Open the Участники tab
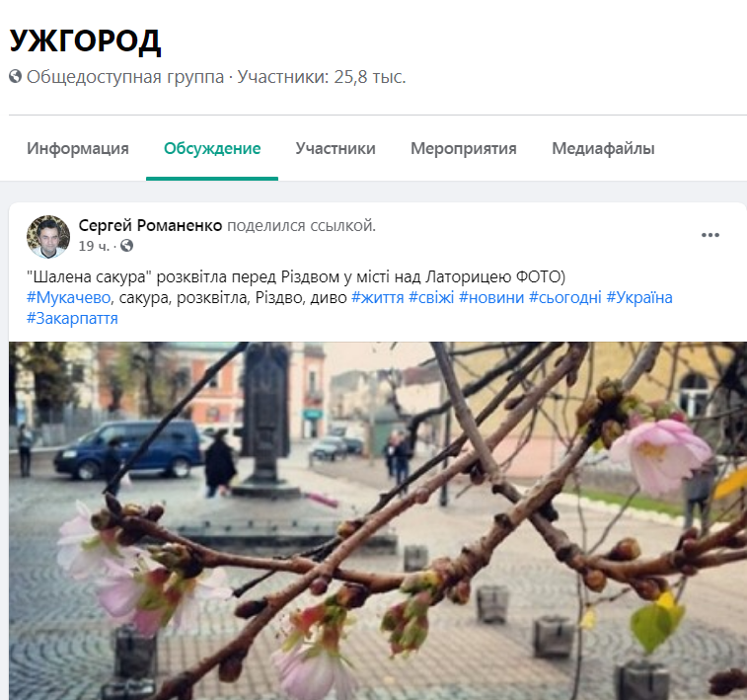Image resolution: width=747 pixels, height=700 pixels. click(x=336, y=148)
